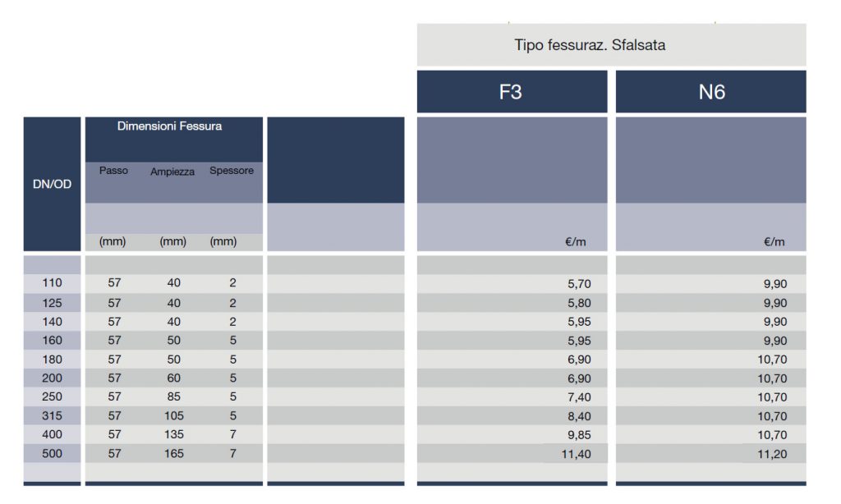841x504 pixels.
Task: Select the 'Dimensioni Fessura' heading
Action: 170,126
